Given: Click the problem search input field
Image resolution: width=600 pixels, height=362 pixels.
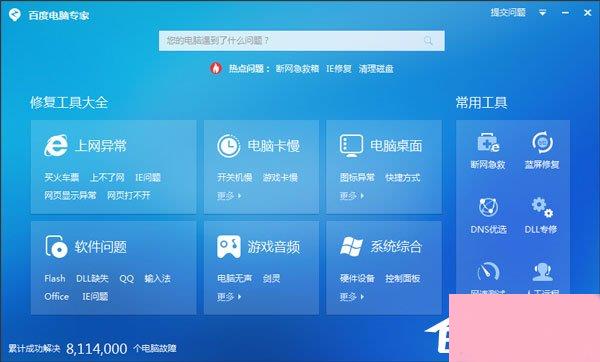Looking at the screenshot, I should pos(302,41).
